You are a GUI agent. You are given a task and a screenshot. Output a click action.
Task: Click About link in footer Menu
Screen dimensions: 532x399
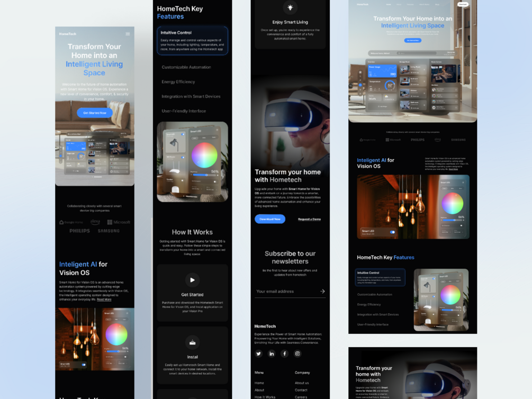pyautogui.click(x=259, y=390)
